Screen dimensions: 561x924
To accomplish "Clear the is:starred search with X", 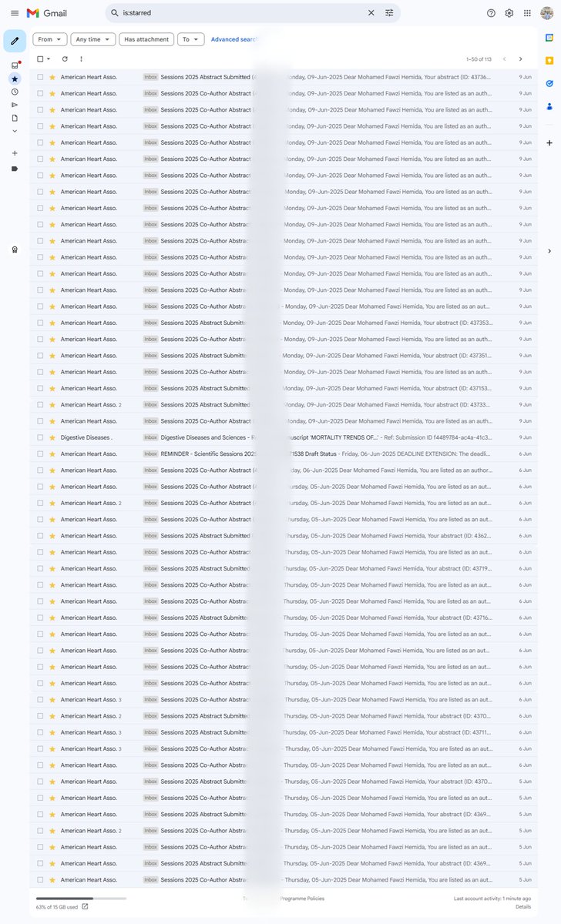I will coord(371,13).
